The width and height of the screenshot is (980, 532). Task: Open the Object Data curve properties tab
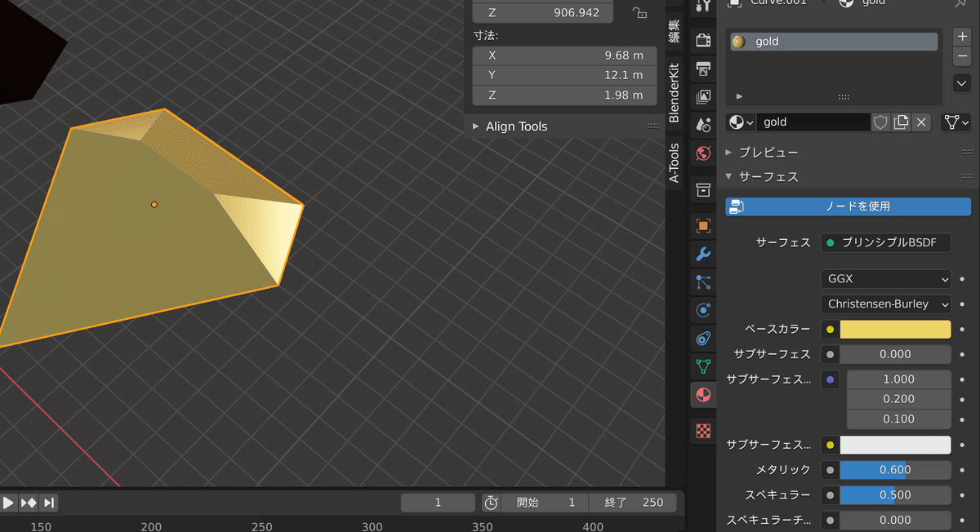702,367
